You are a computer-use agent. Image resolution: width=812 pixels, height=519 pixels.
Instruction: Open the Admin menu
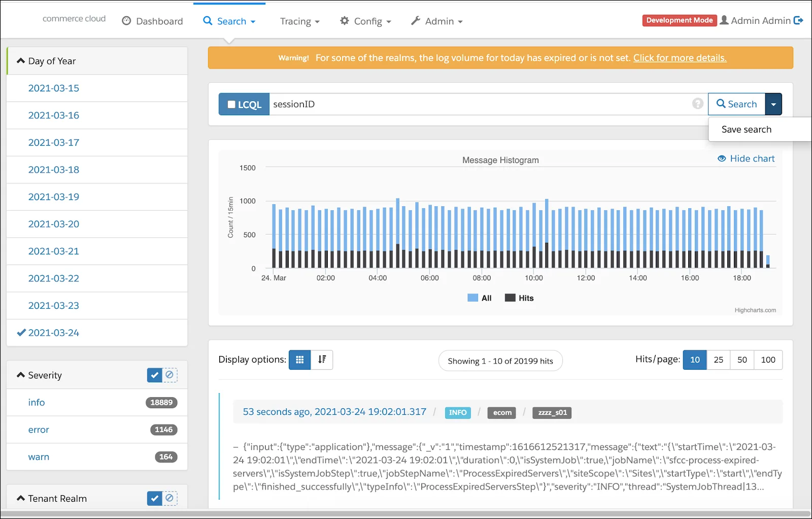click(x=436, y=21)
